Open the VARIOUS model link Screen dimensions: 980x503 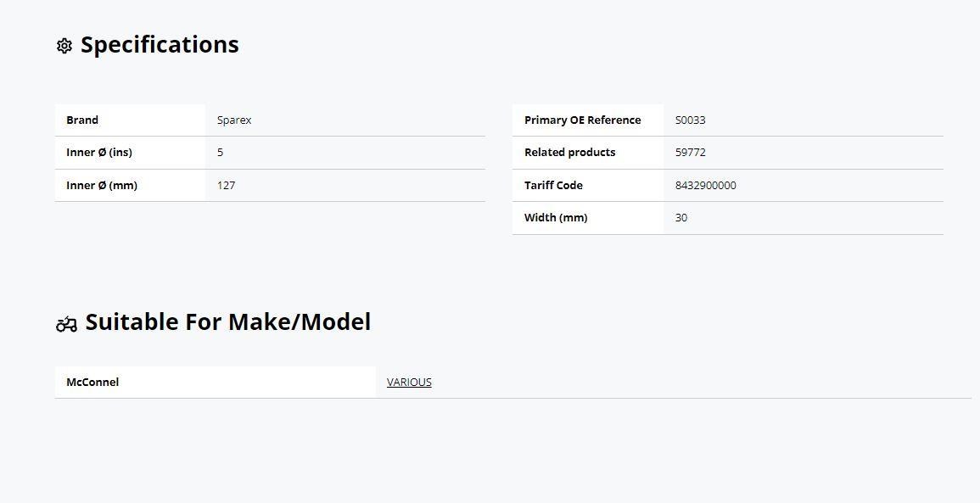(x=409, y=382)
